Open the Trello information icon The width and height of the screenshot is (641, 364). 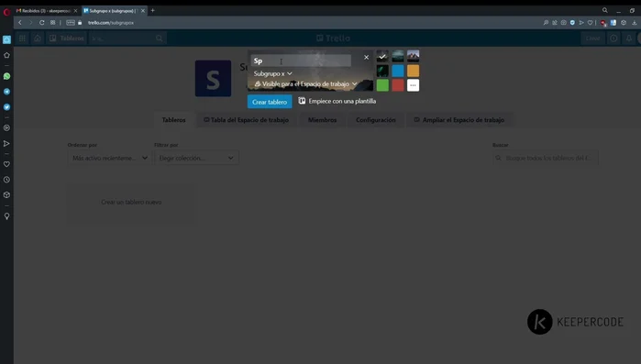[613, 38]
